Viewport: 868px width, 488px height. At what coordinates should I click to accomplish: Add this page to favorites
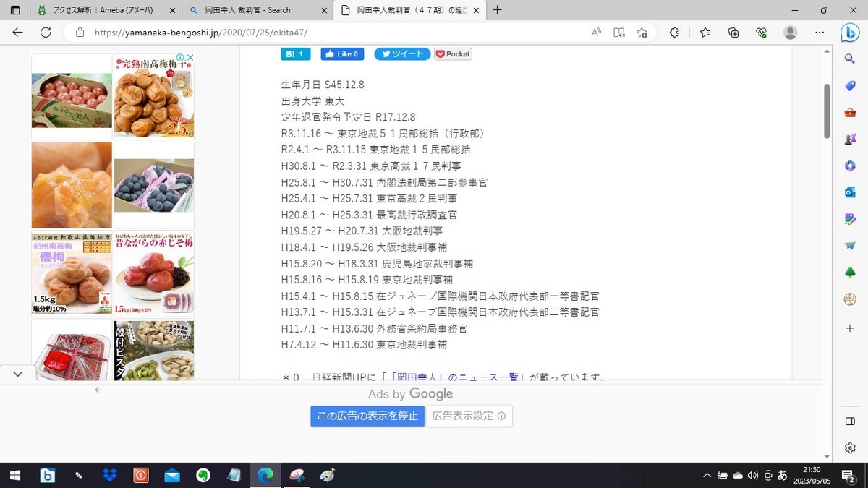(642, 33)
